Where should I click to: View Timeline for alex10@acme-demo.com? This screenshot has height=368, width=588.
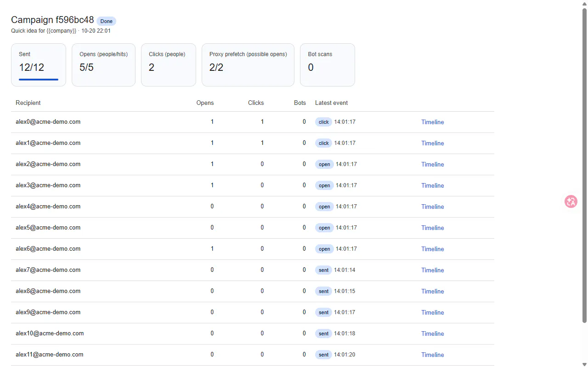click(433, 333)
